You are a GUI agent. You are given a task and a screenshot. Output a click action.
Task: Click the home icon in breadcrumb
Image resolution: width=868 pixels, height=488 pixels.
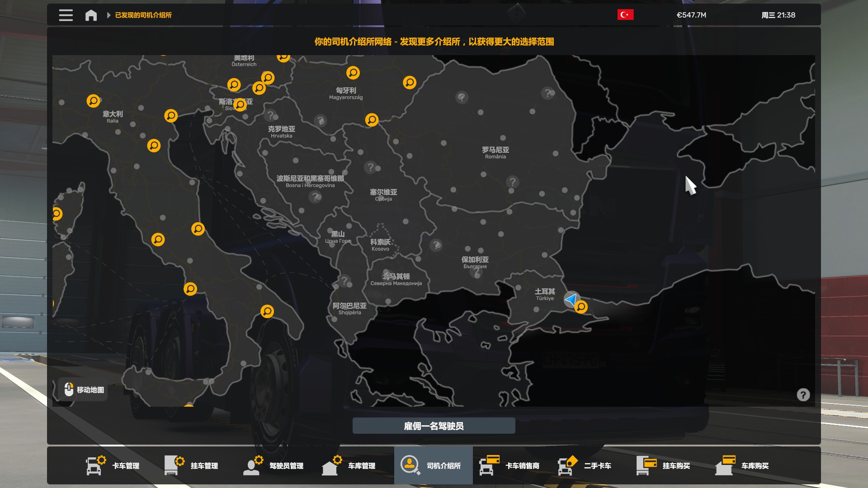click(x=91, y=15)
